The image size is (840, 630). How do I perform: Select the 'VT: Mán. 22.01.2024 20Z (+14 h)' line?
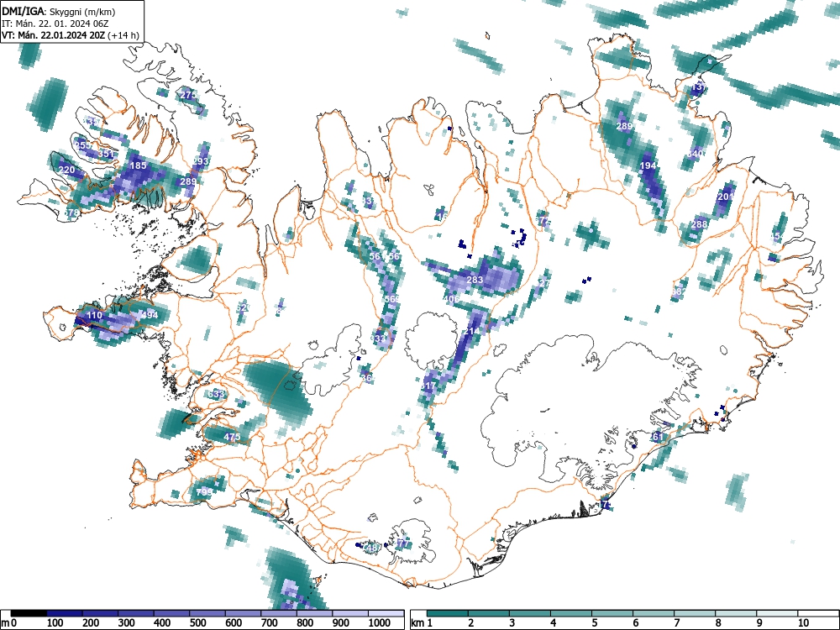click(x=71, y=35)
